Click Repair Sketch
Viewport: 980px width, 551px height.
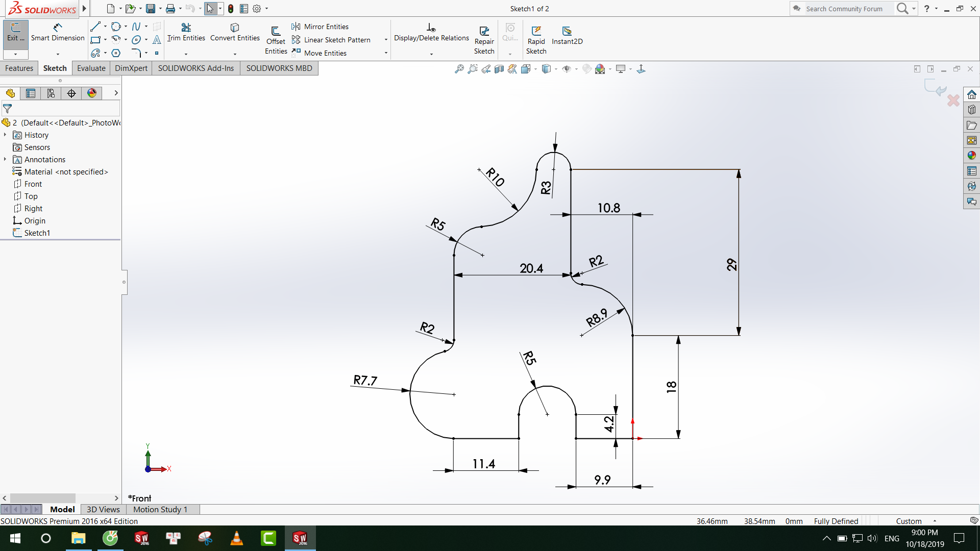(484, 40)
